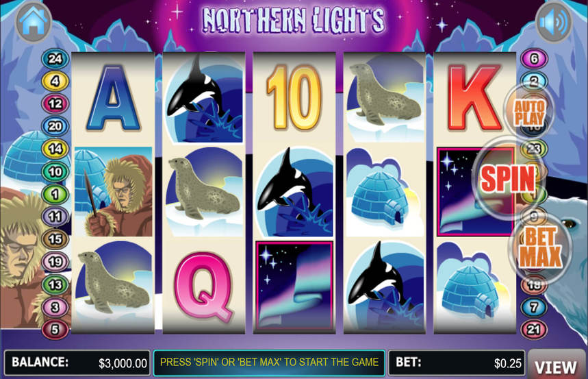Screen dimensions: 588x379
Task: Open the paytable with the VIEW button
Action: (x=556, y=367)
